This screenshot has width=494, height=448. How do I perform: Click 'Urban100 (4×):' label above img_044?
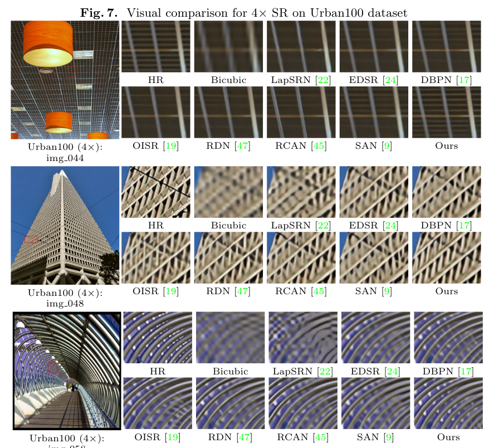coord(65,147)
